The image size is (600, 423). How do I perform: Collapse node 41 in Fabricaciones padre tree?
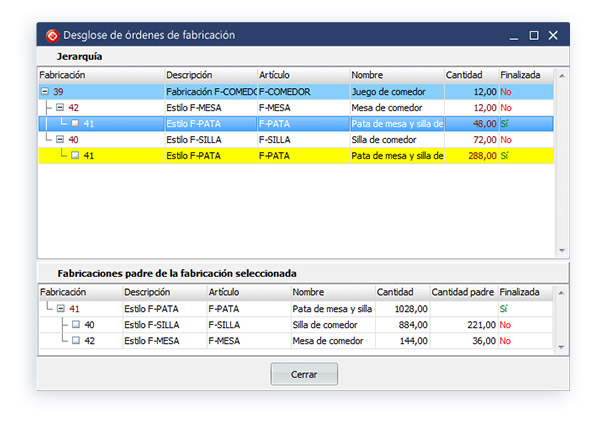(60, 309)
